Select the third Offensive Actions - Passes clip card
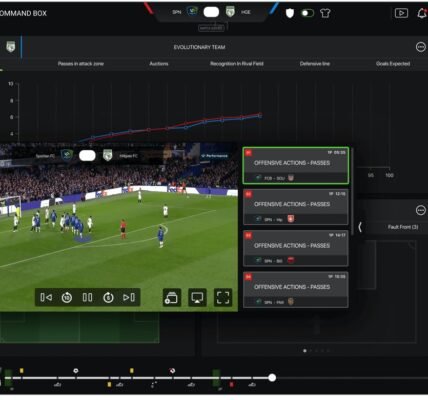This screenshot has width=428, height=400. tap(296, 248)
